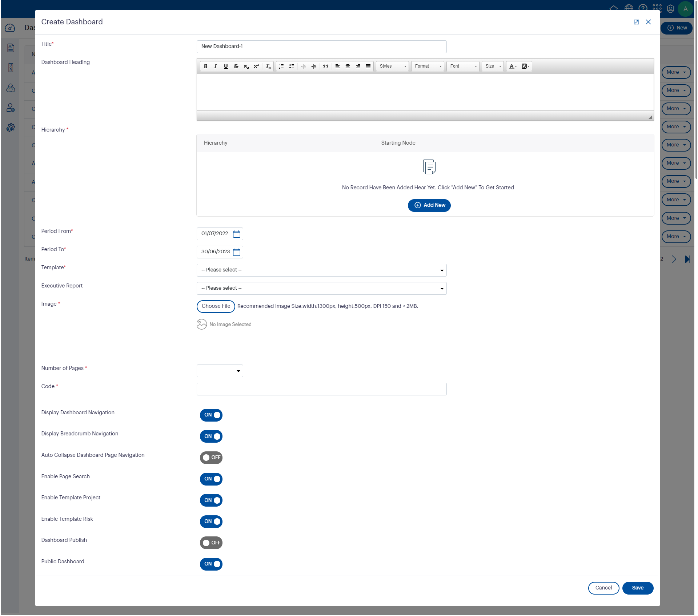
Task: Click Add New hierarchy button
Action: pyautogui.click(x=429, y=205)
